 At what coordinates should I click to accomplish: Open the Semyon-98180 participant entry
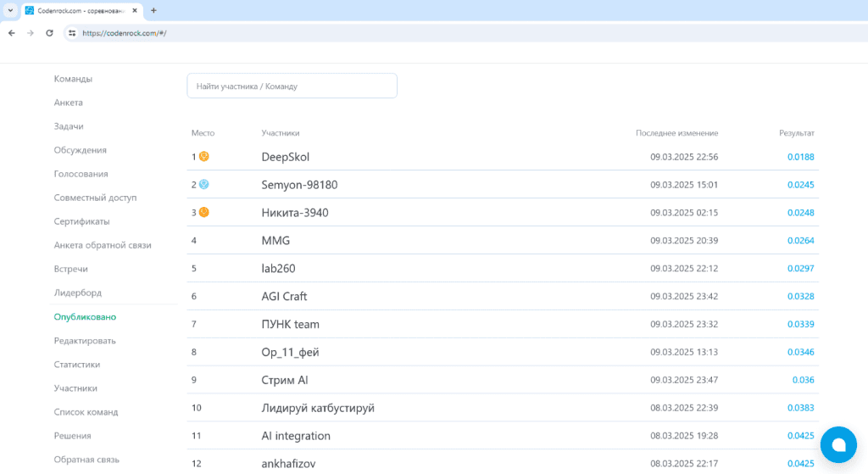tap(299, 185)
